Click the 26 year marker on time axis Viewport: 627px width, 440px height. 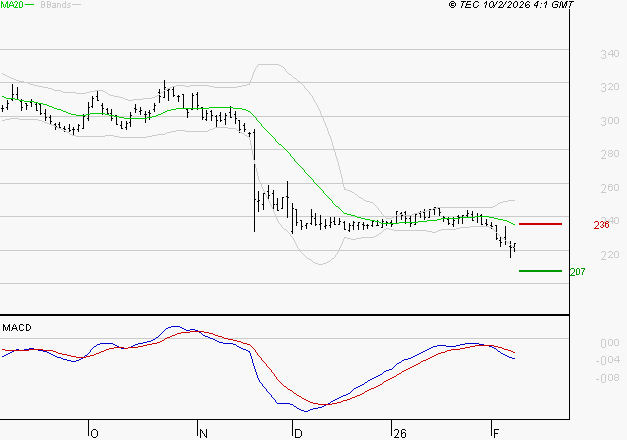[400, 434]
